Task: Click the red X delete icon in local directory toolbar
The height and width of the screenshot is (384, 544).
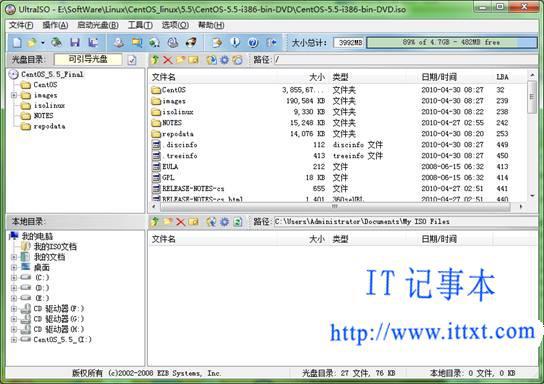Action: pos(180,222)
